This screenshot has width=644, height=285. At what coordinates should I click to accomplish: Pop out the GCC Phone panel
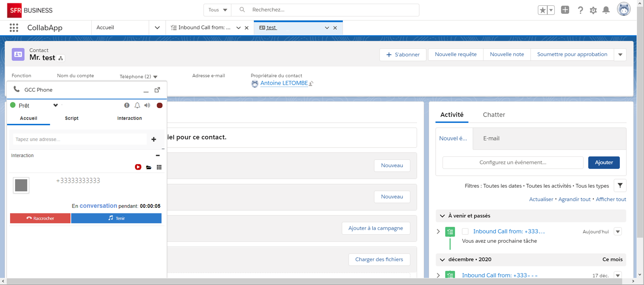[x=157, y=90]
